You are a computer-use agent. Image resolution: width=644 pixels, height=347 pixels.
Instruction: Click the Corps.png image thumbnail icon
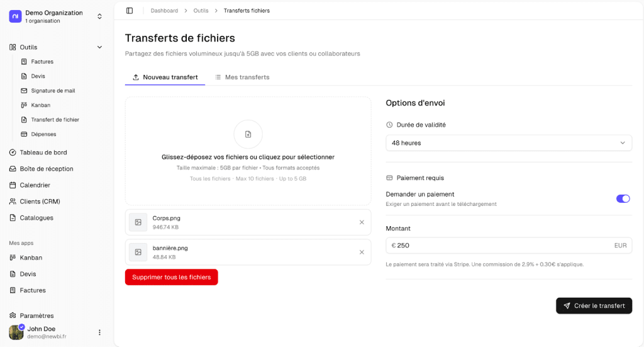coord(138,222)
